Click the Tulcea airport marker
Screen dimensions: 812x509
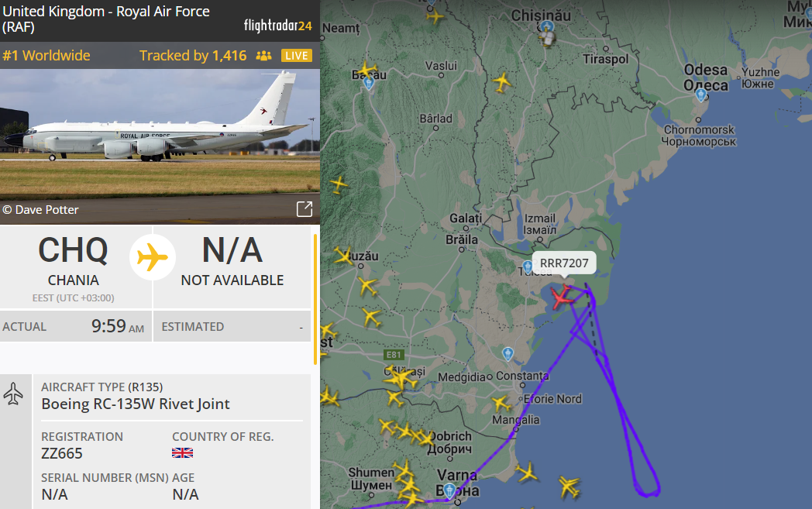coord(527,267)
